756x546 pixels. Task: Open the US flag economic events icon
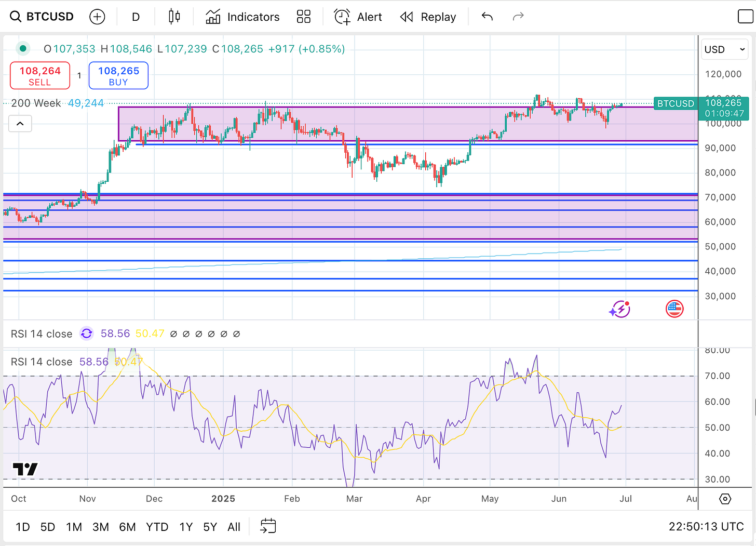pyautogui.click(x=674, y=309)
